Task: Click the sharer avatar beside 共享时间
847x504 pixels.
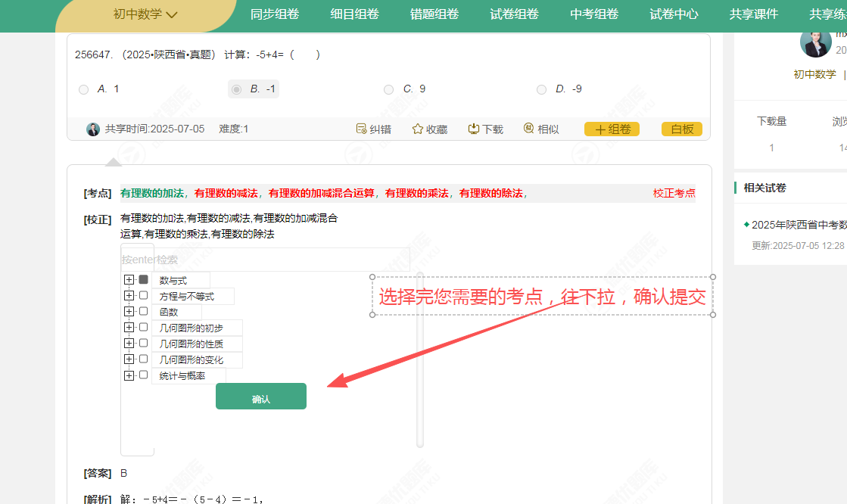Action: (93, 129)
